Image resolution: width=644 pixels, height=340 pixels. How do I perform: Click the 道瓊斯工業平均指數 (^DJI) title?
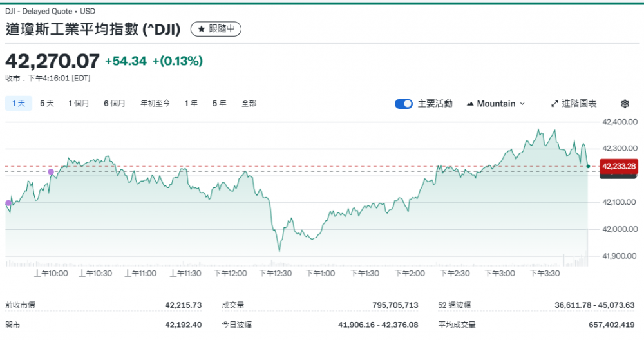[x=93, y=29]
